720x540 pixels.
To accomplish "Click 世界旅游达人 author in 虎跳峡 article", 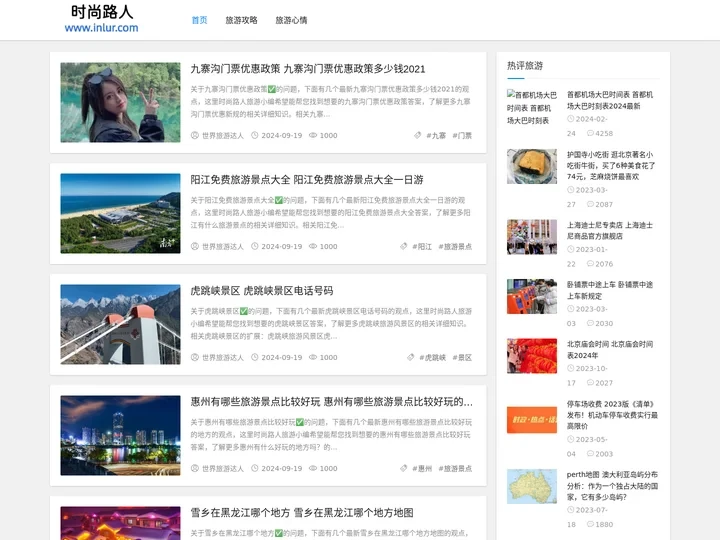I will click(x=223, y=357).
